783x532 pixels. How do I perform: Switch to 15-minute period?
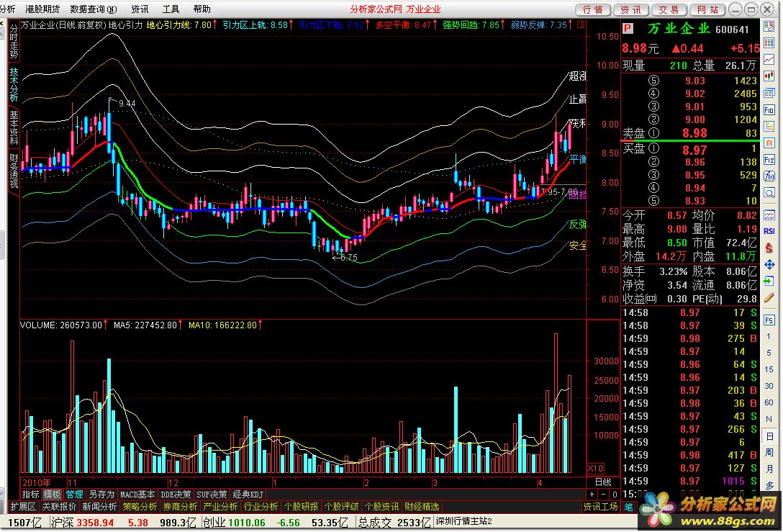tap(769, 369)
